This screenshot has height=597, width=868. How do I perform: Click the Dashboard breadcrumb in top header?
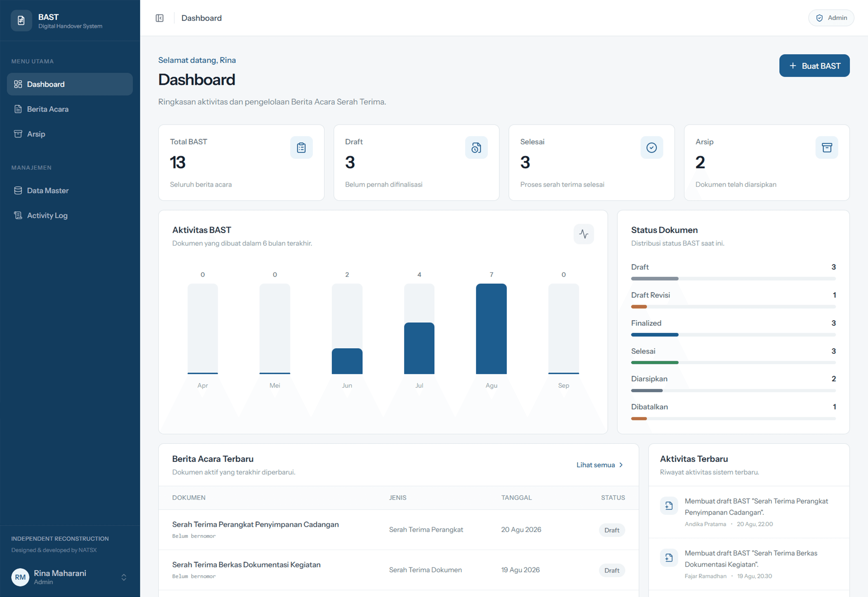[x=201, y=18]
